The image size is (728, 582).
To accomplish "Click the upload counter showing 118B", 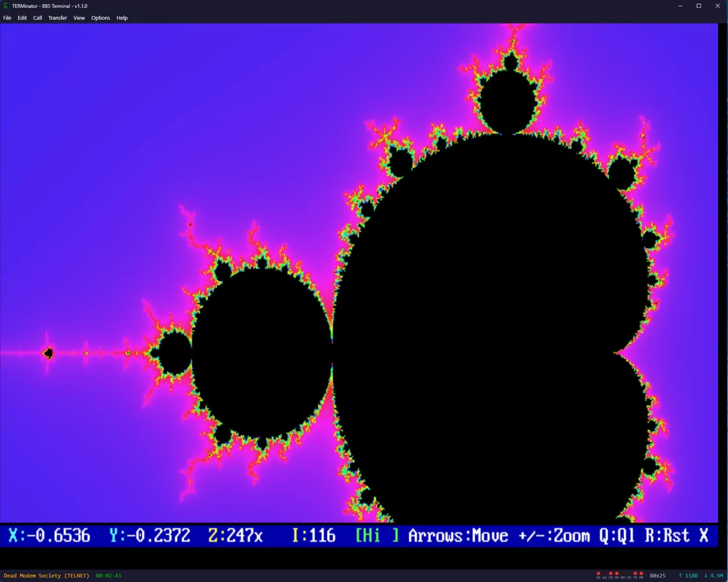I will 688,575.
